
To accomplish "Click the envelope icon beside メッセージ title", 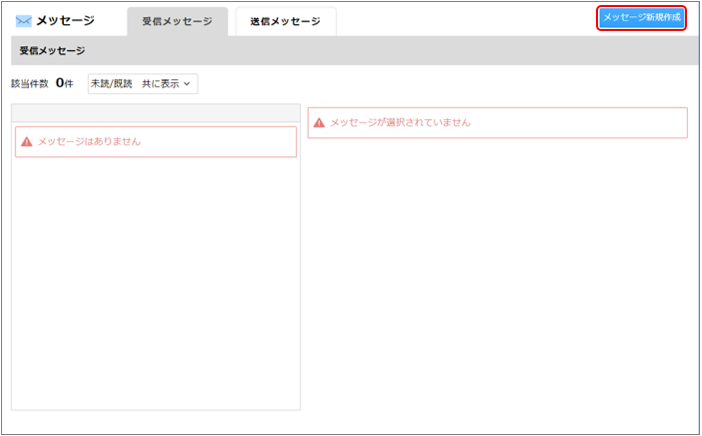I will [23, 21].
